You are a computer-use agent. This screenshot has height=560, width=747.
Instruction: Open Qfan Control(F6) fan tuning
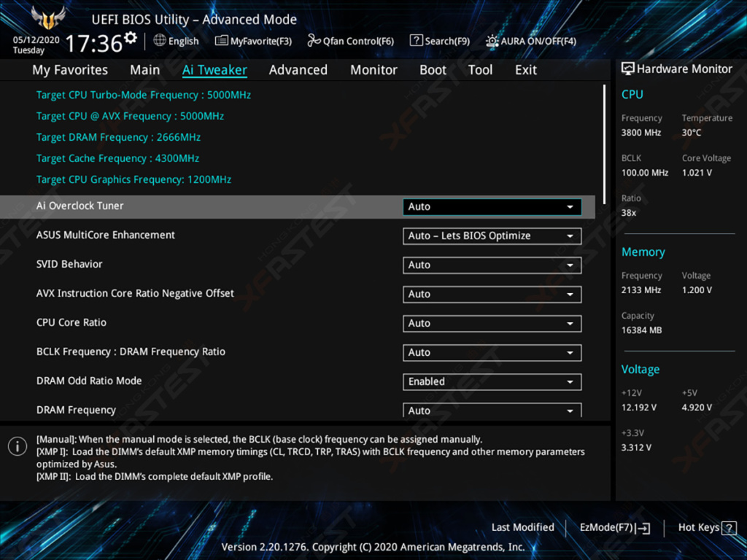[350, 41]
